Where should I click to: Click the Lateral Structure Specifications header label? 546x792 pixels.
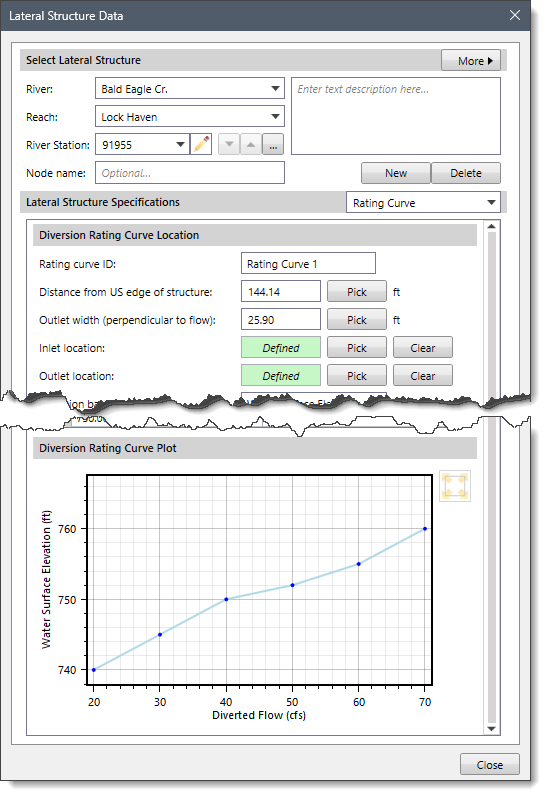(103, 202)
